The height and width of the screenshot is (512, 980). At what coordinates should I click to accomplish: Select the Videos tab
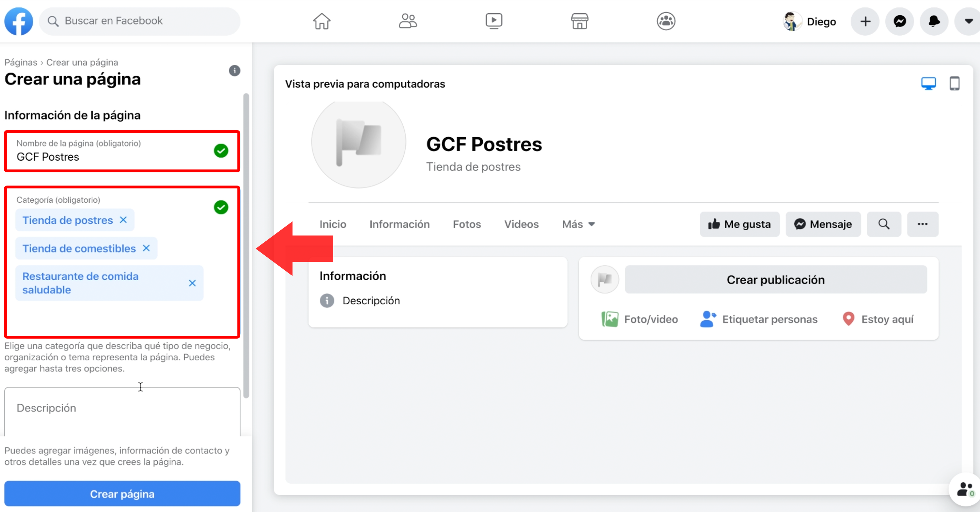click(521, 224)
